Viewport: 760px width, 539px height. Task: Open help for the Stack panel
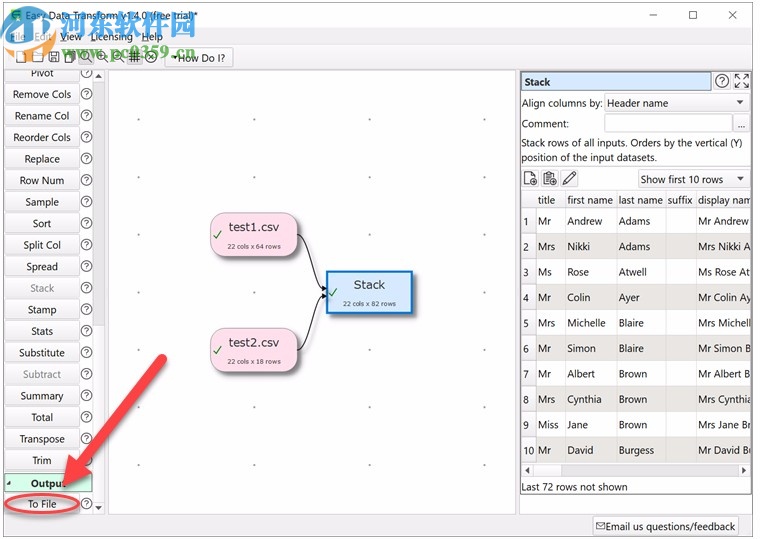[x=722, y=81]
